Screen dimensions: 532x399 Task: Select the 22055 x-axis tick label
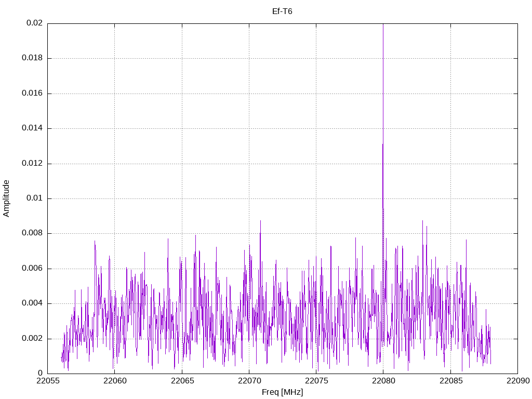[x=47, y=381]
